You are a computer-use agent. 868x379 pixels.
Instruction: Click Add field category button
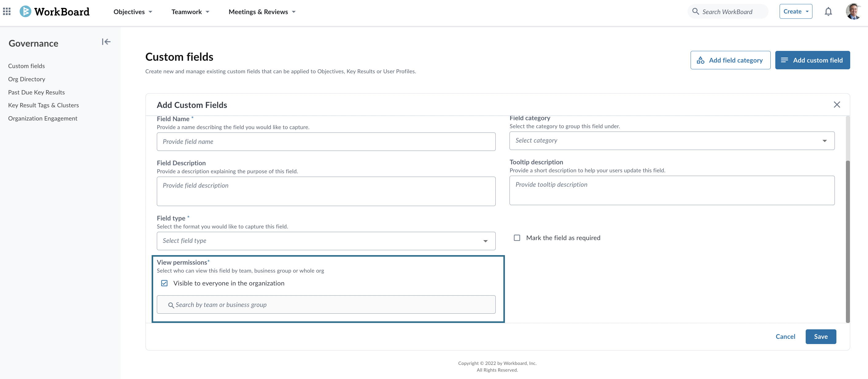tap(730, 60)
